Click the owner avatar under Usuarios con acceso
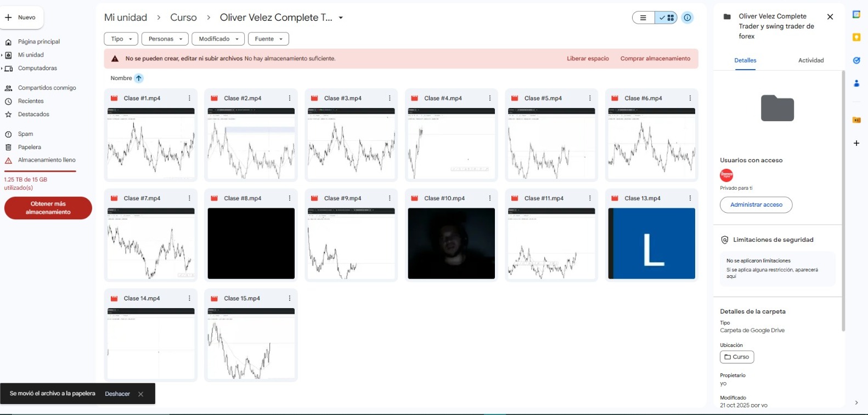 point(726,175)
